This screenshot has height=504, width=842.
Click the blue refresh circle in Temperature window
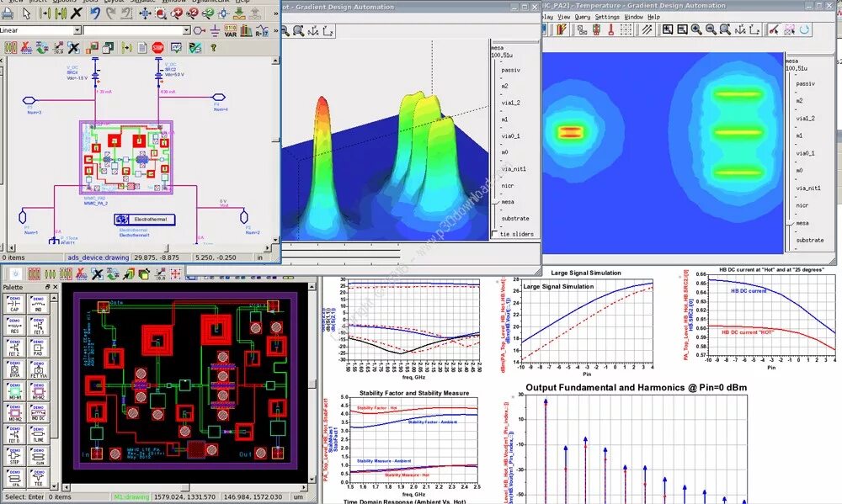pyautogui.click(x=804, y=29)
